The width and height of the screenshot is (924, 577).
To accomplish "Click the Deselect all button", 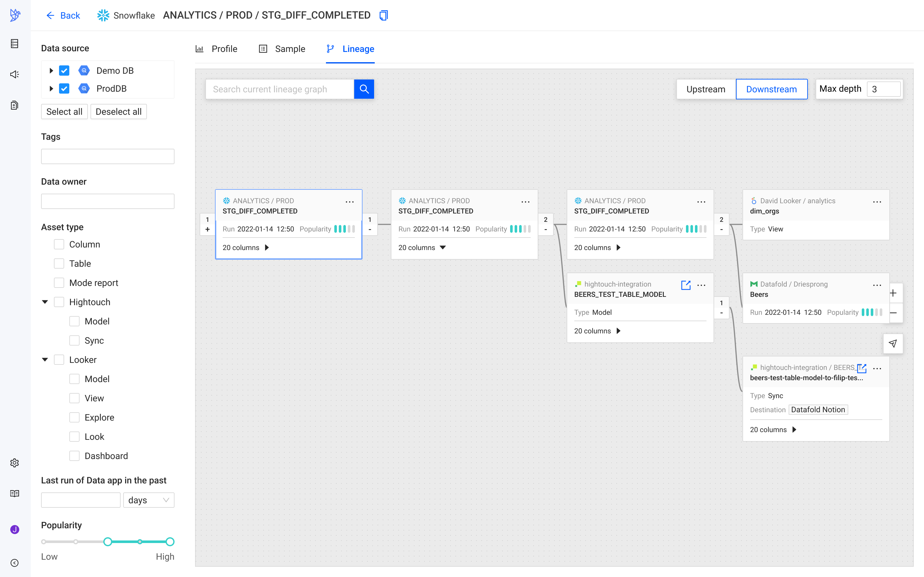I will click(118, 112).
